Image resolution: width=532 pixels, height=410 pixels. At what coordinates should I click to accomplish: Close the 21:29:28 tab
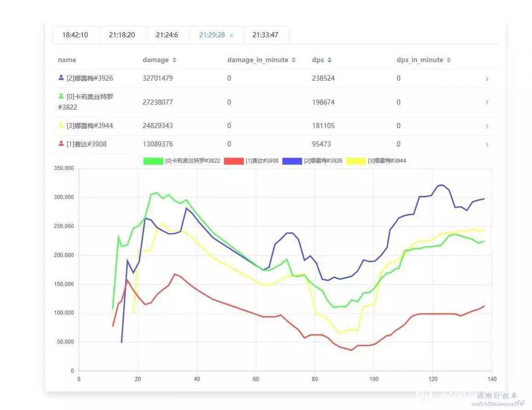(x=231, y=35)
